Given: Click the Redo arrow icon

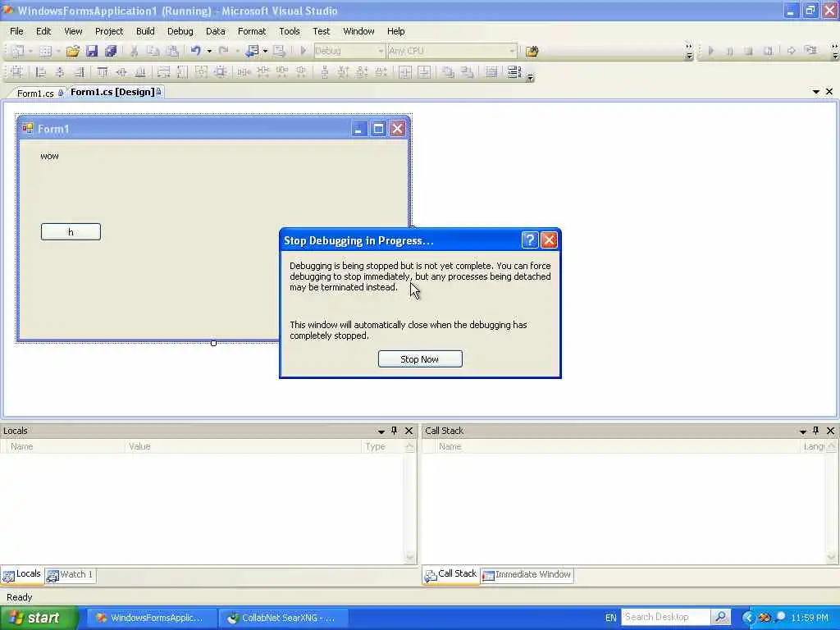Looking at the screenshot, I should (x=223, y=51).
